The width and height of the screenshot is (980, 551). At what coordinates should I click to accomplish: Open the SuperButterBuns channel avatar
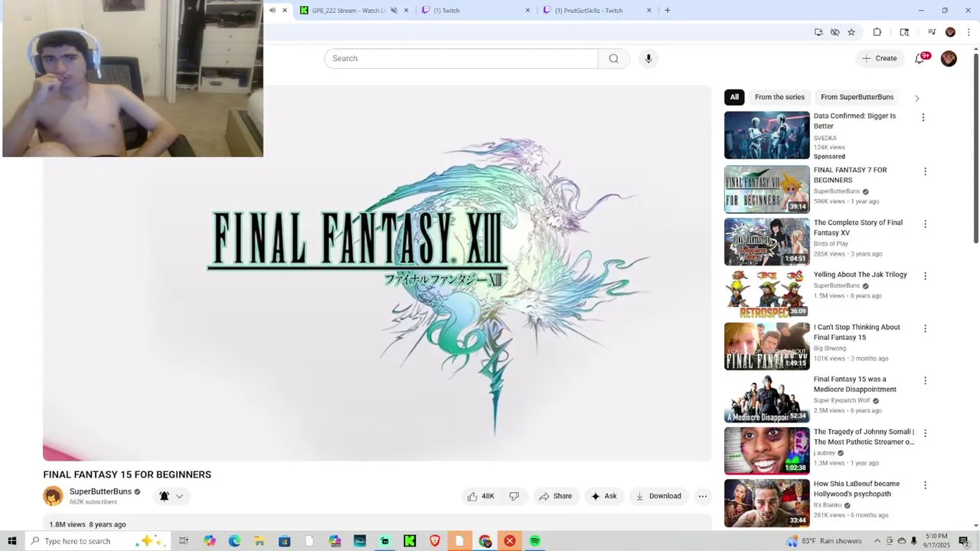point(53,496)
